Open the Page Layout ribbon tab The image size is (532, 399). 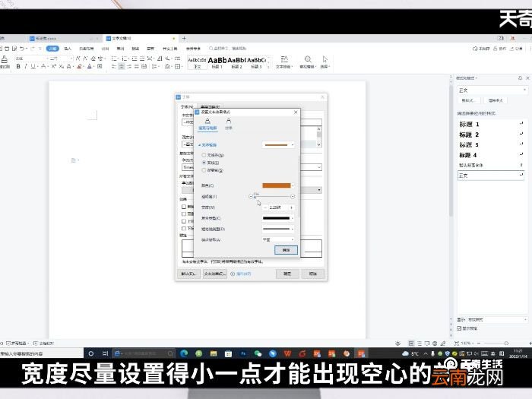(x=87, y=49)
